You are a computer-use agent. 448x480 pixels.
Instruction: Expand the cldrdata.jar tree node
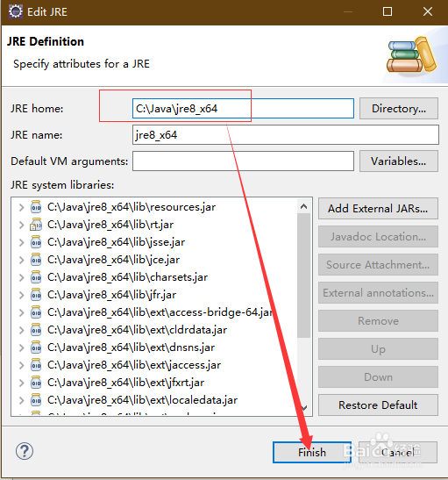21,330
